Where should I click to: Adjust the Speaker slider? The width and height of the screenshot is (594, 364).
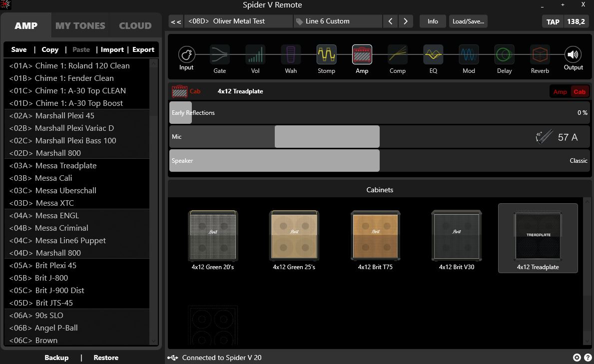coord(379,161)
